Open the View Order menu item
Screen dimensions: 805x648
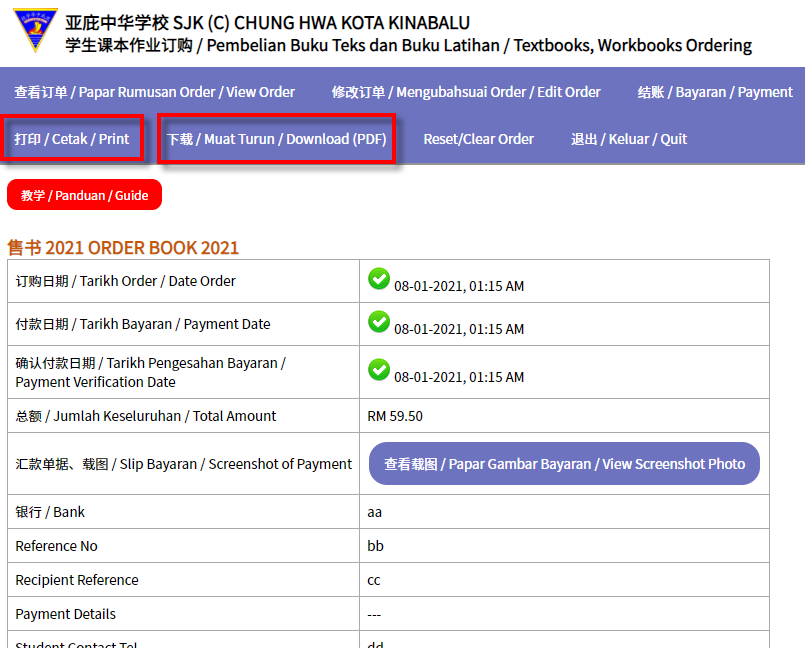click(154, 92)
